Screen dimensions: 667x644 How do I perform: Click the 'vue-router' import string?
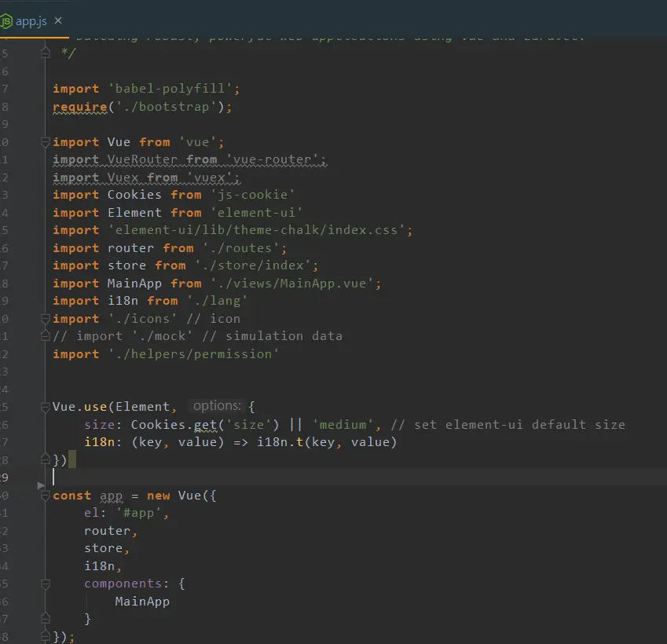[x=273, y=159]
